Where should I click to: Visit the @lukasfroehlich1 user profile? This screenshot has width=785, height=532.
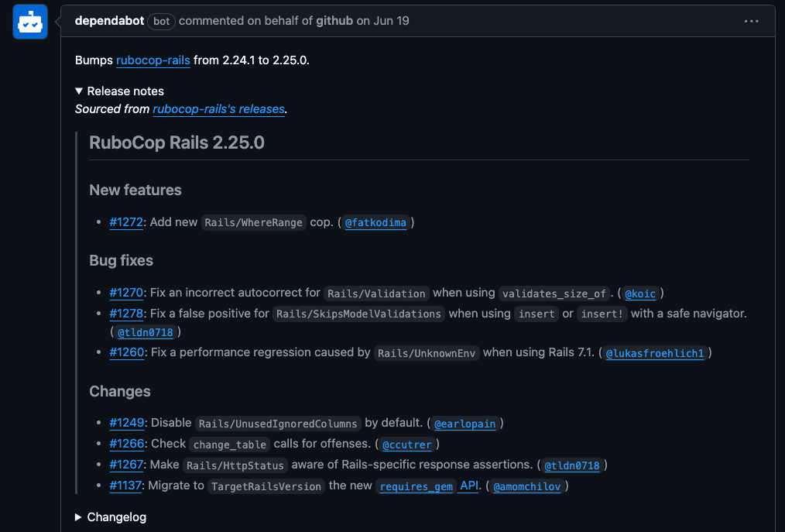(655, 353)
